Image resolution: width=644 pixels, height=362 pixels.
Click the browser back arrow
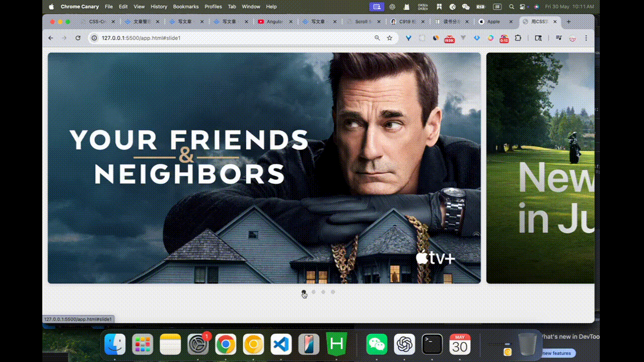(x=50, y=38)
